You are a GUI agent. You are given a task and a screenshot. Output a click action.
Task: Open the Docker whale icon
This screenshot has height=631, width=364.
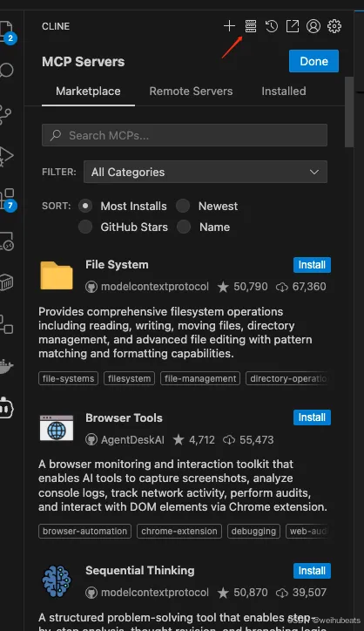tap(6, 366)
